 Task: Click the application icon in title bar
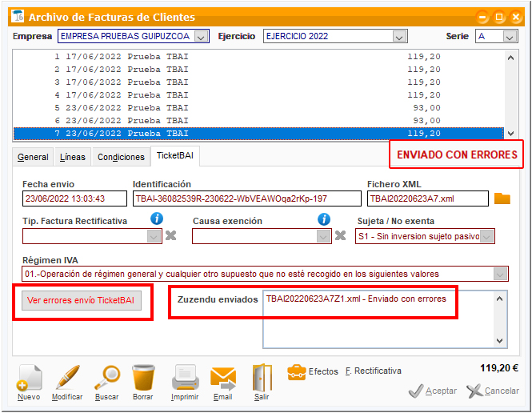(x=18, y=16)
